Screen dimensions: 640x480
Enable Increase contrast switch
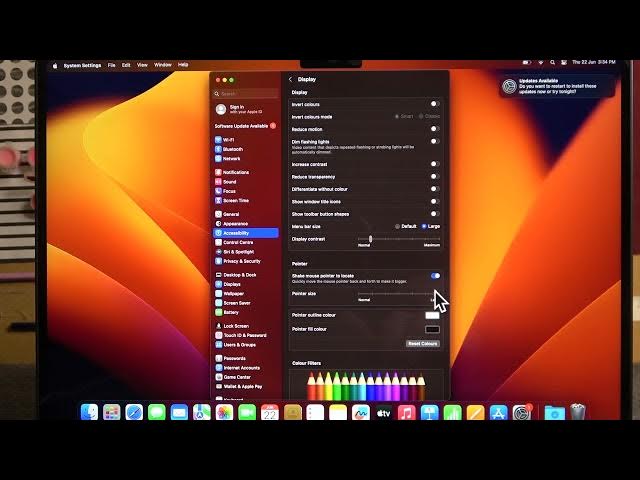pyautogui.click(x=435, y=164)
